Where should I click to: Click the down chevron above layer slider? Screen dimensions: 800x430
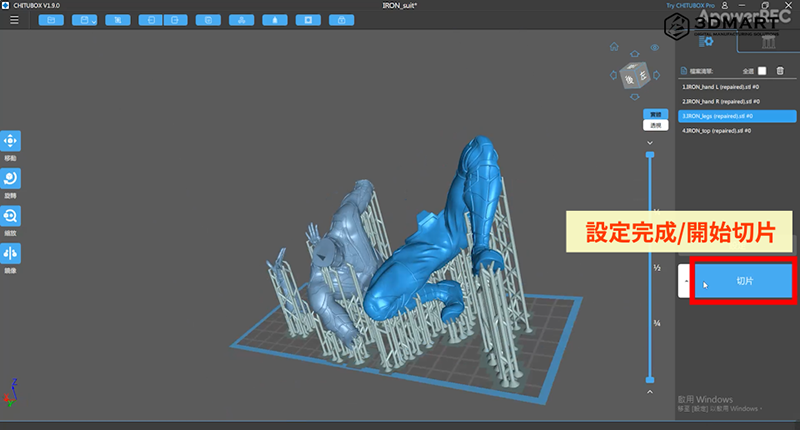[651, 142]
